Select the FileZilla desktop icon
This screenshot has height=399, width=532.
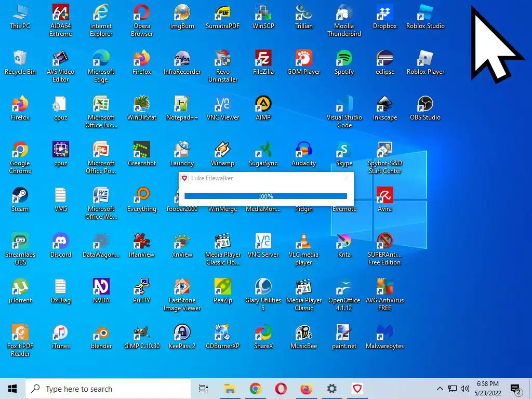[x=263, y=63]
